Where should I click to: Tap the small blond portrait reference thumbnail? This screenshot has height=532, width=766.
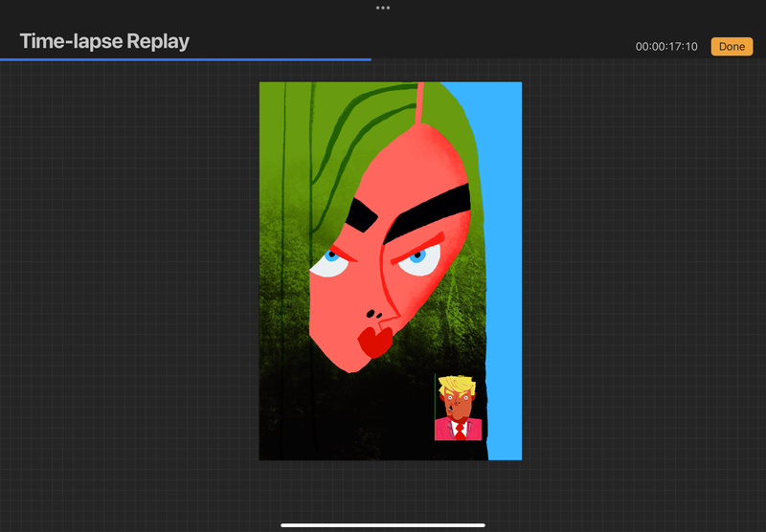458,408
